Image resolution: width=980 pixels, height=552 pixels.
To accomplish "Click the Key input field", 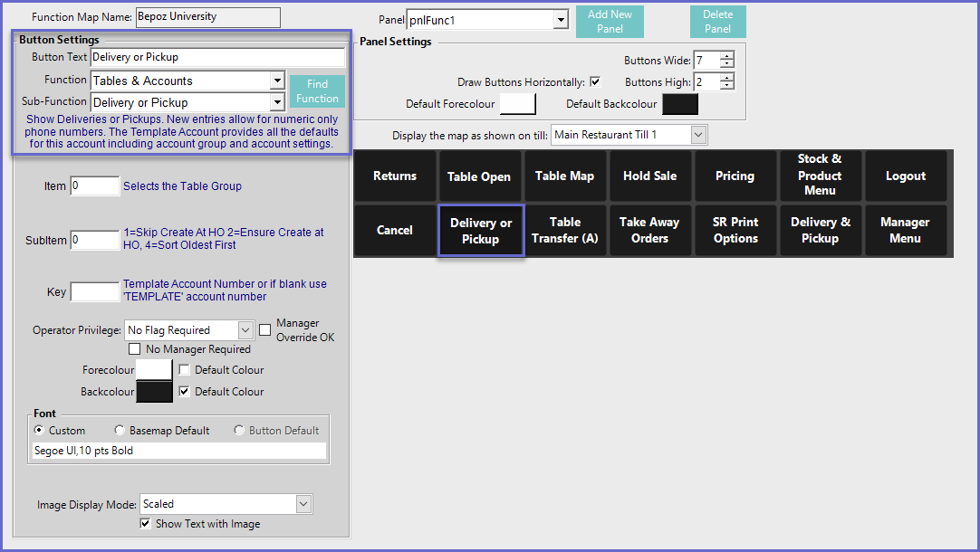I will (x=94, y=291).
